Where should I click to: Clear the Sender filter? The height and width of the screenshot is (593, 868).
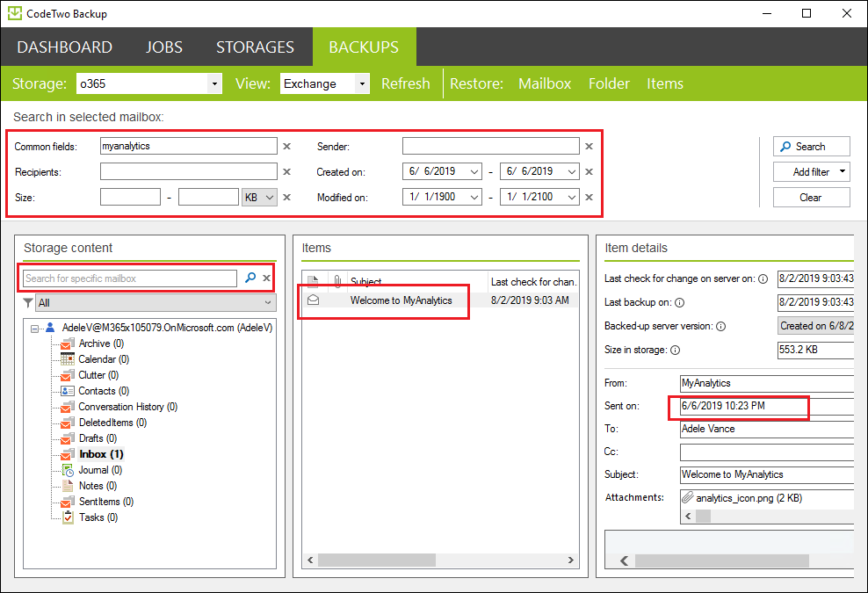click(x=589, y=146)
